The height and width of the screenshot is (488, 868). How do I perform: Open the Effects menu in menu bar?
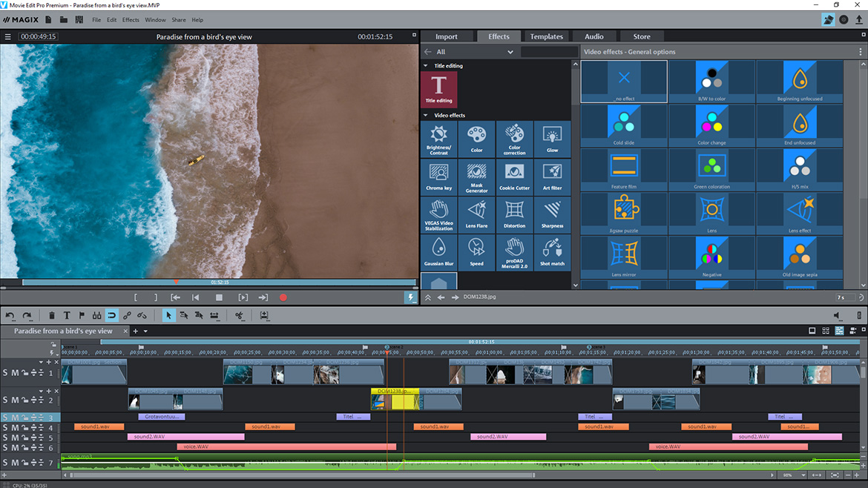pyautogui.click(x=131, y=20)
